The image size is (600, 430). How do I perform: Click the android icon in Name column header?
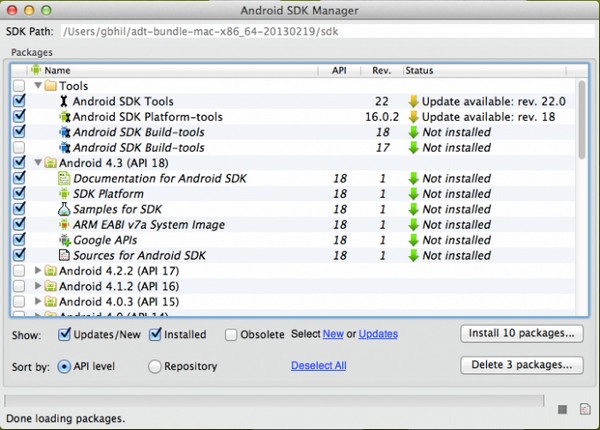click(x=36, y=70)
